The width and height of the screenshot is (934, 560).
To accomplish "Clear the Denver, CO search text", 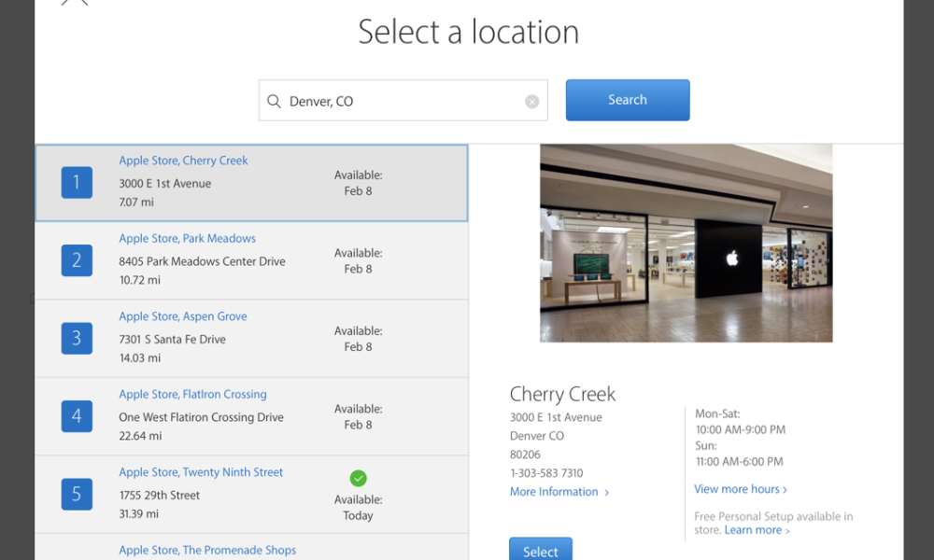I will (x=531, y=102).
